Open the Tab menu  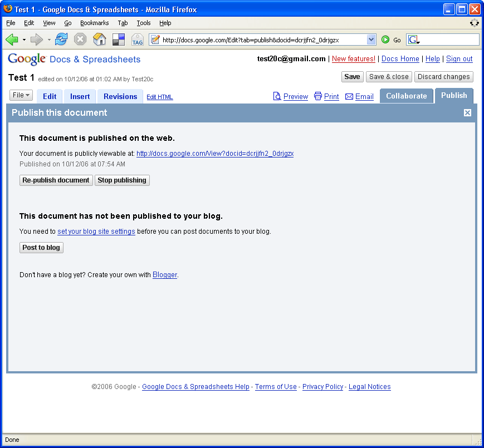coord(123,23)
